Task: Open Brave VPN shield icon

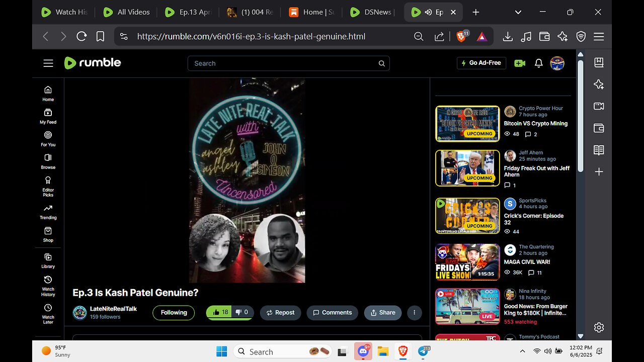Action: 581,36
